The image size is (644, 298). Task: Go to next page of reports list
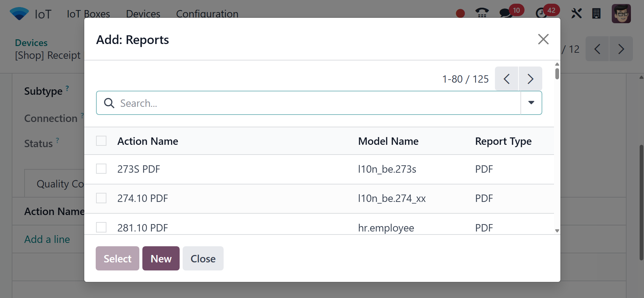(x=530, y=79)
